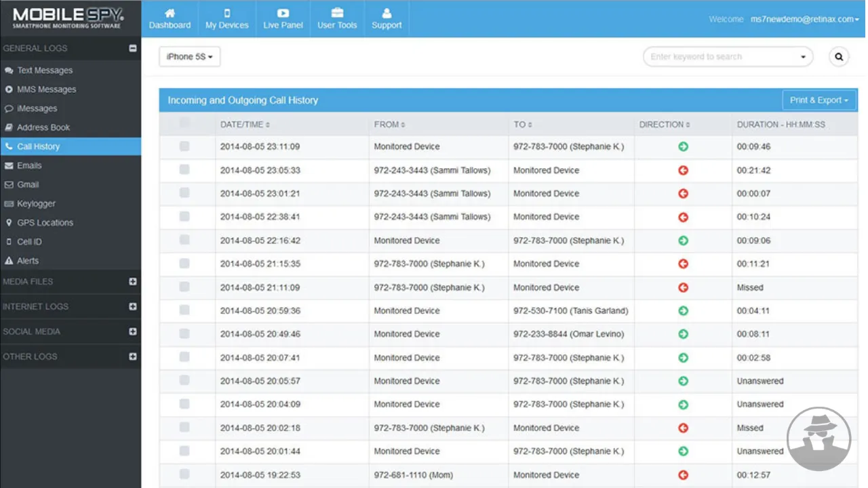868x488 pixels.
Task: Expand the Internet Logs section
Action: (x=133, y=306)
